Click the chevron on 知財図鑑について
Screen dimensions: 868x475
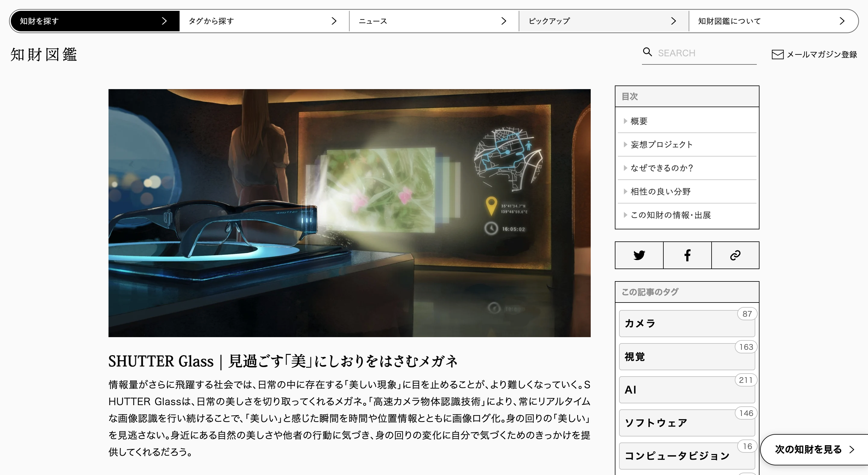(x=842, y=21)
